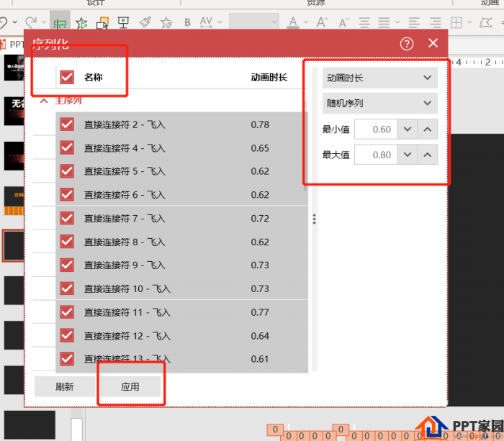The height and width of the screenshot is (441, 504).
Task: Collapse the 主序列 group
Action: [44, 101]
